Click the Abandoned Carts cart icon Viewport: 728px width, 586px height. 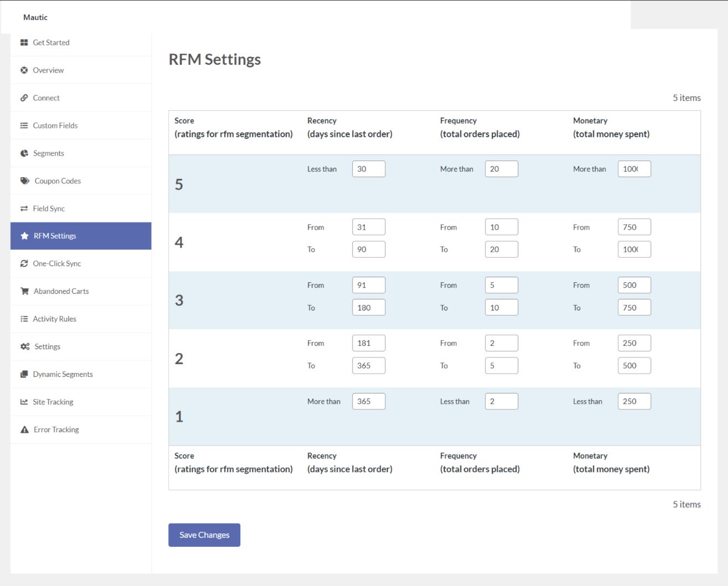(24, 291)
